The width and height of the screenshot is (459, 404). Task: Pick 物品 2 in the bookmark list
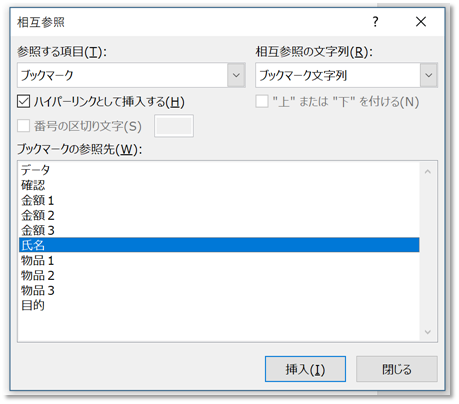tap(219, 275)
